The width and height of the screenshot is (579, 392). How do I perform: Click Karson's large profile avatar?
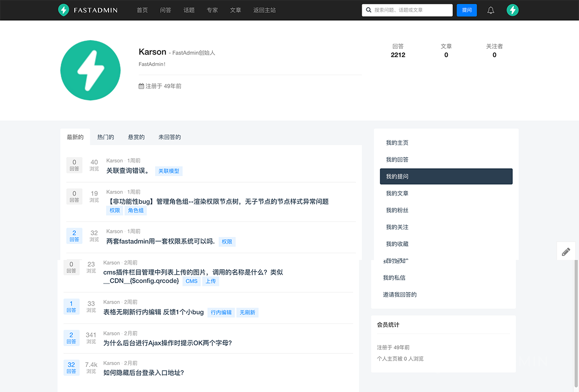coord(90,70)
